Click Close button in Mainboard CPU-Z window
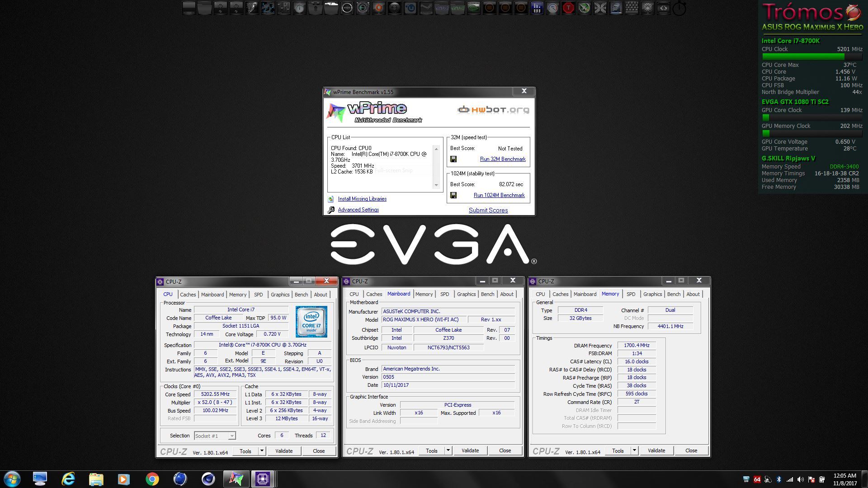The width and height of the screenshot is (868, 488). [x=505, y=450]
